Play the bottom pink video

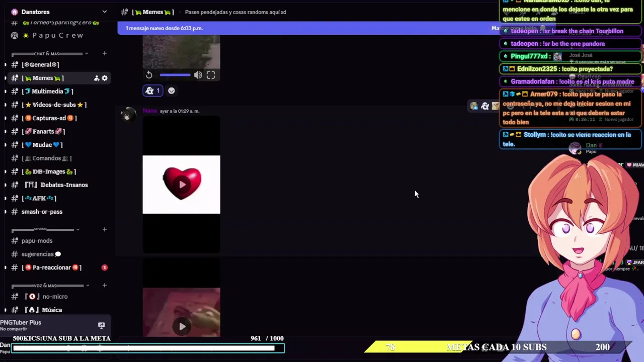coord(182,326)
